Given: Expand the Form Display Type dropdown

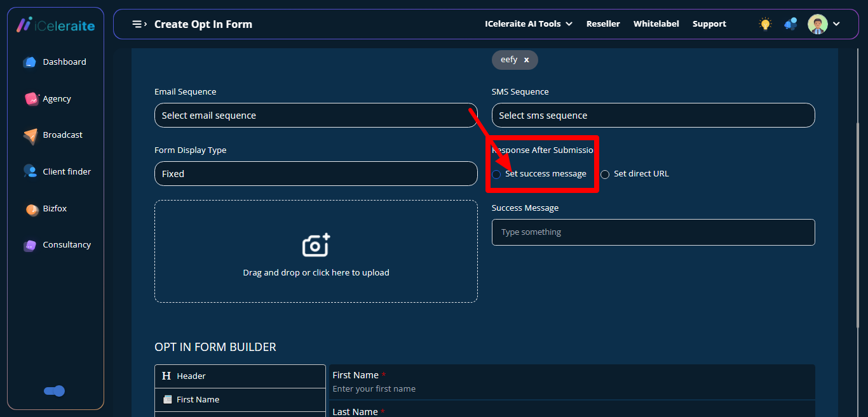Looking at the screenshot, I should tap(315, 174).
